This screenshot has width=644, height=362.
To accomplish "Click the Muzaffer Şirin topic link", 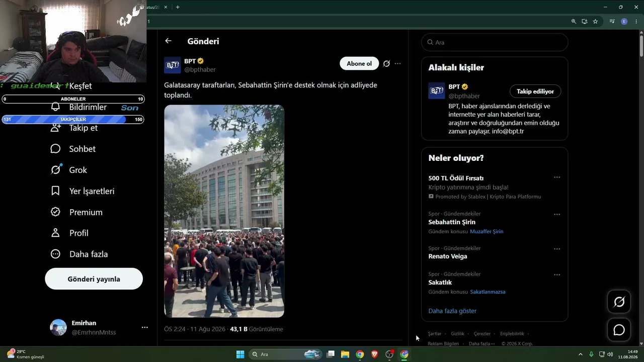I will 487,232.
